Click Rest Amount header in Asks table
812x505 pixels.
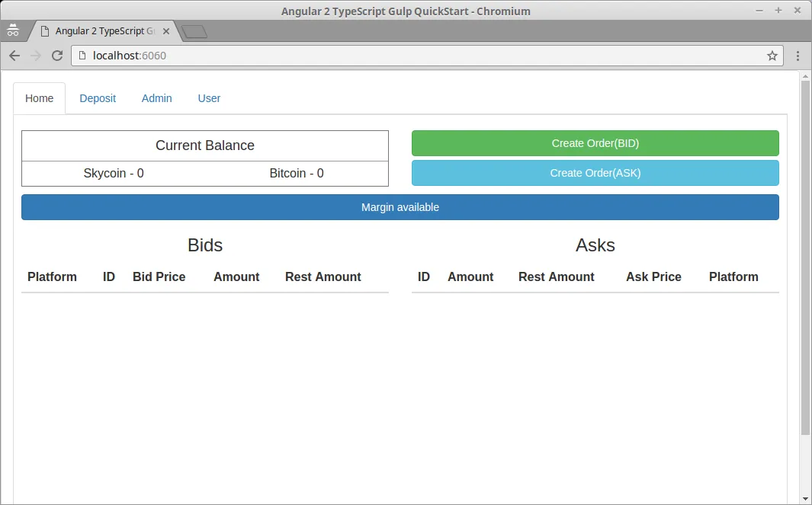pyautogui.click(x=556, y=276)
